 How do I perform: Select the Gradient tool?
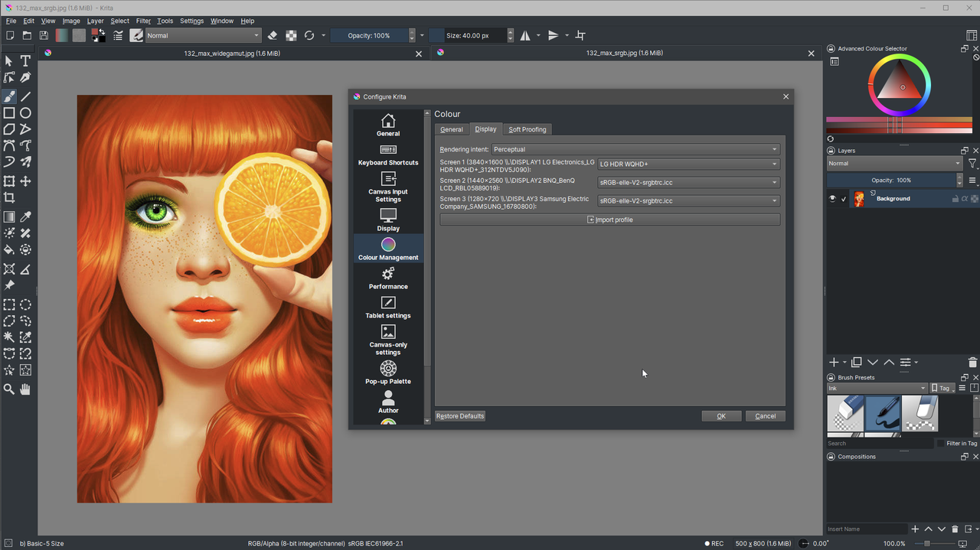click(x=9, y=216)
